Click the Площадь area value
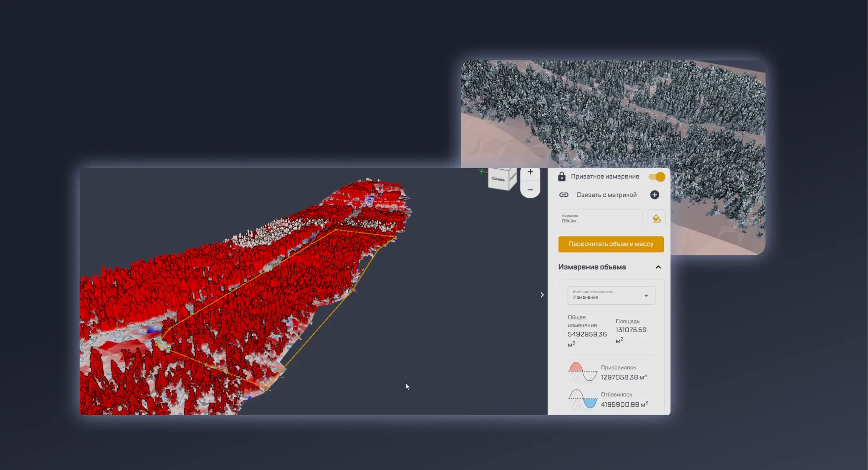Viewport: 868px width, 470px height. (x=630, y=330)
